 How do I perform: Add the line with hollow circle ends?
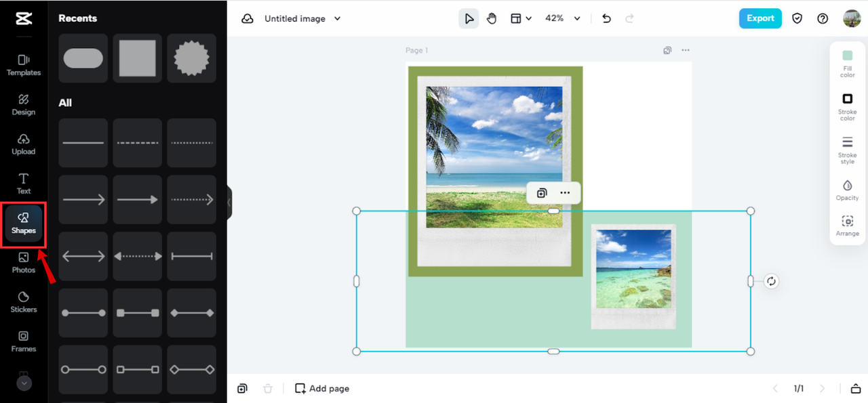pyautogui.click(x=83, y=370)
